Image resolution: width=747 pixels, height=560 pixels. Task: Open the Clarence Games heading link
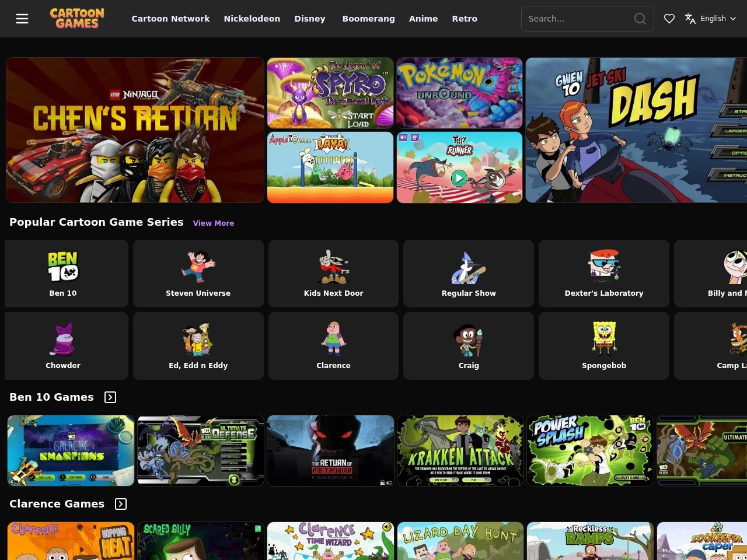(57, 504)
